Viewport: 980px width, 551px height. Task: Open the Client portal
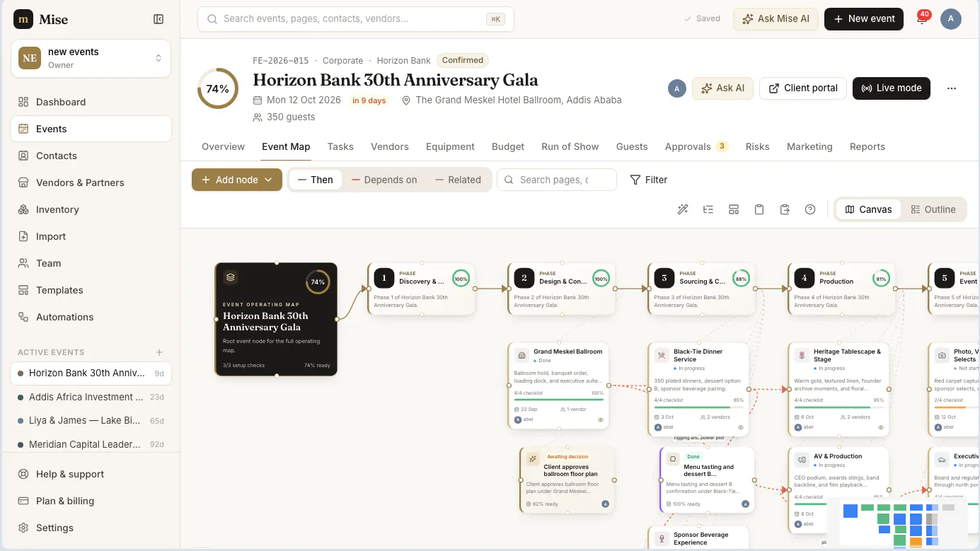(x=803, y=88)
